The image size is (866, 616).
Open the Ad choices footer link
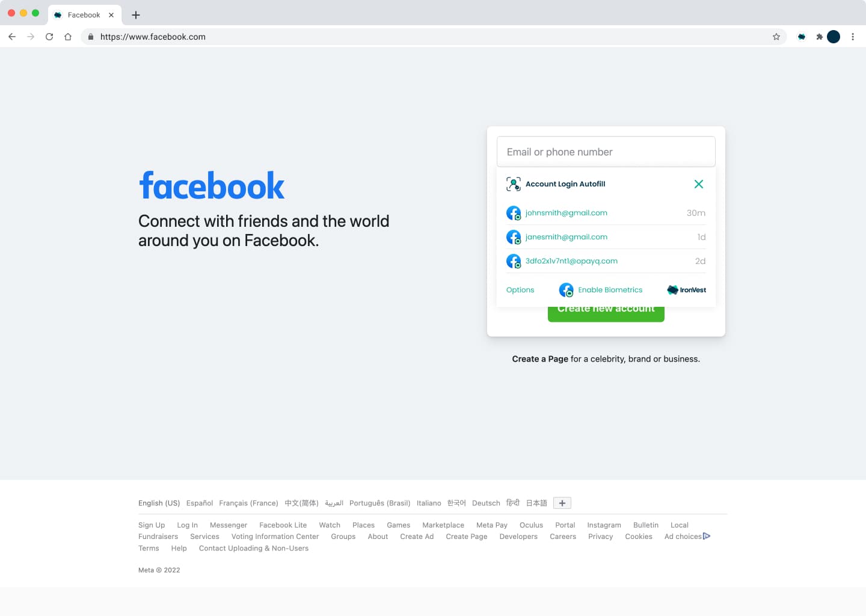point(687,537)
